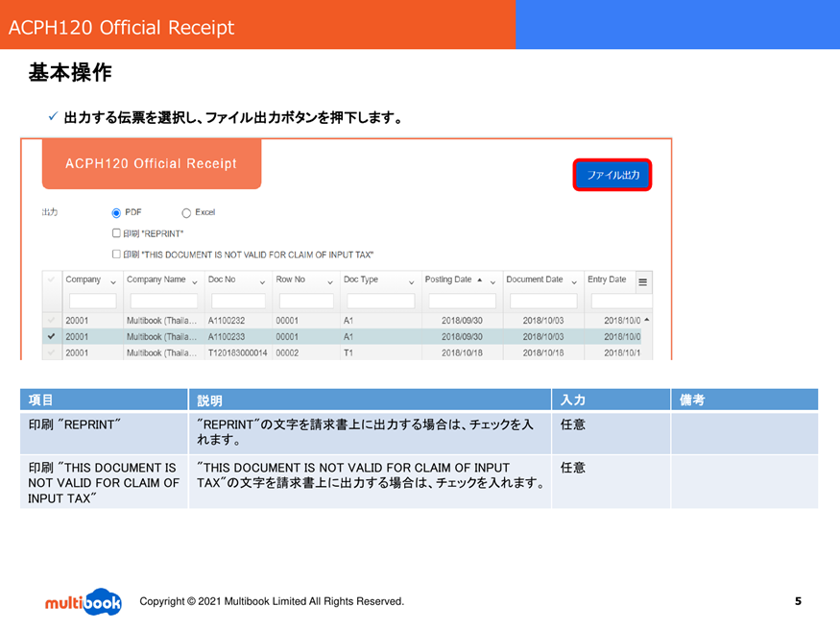The width and height of the screenshot is (840, 630).
Task: Click the Entry Date filter input field
Action: tap(621, 301)
